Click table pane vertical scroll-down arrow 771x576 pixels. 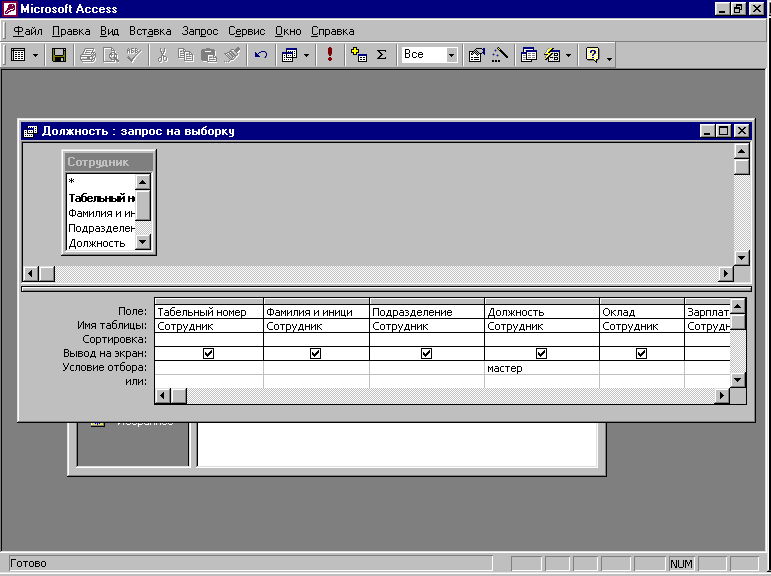(x=741, y=258)
